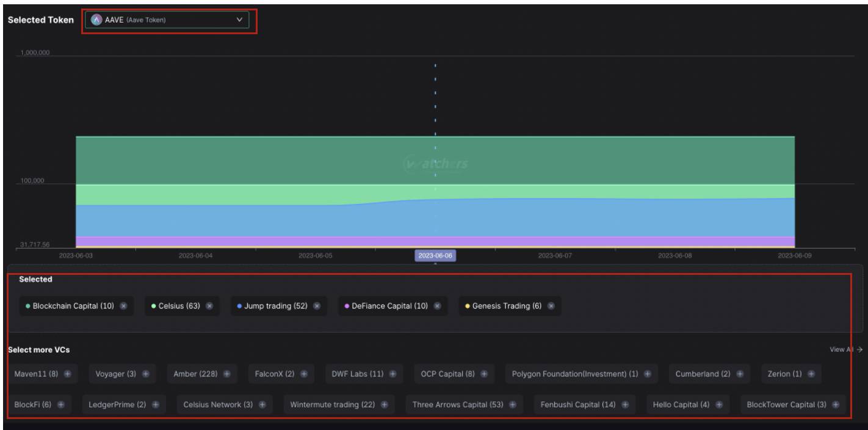Click the 2023-06-03 date on the axis

click(x=76, y=255)
